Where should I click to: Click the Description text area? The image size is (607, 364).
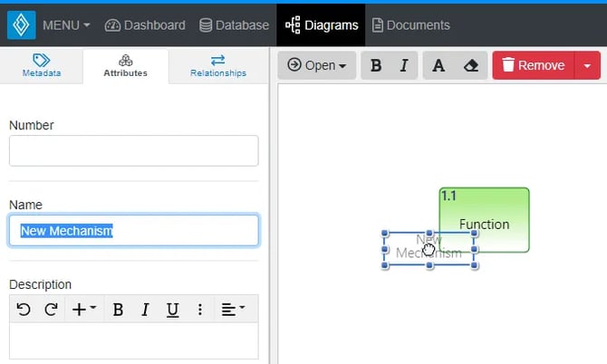point(133,340)
